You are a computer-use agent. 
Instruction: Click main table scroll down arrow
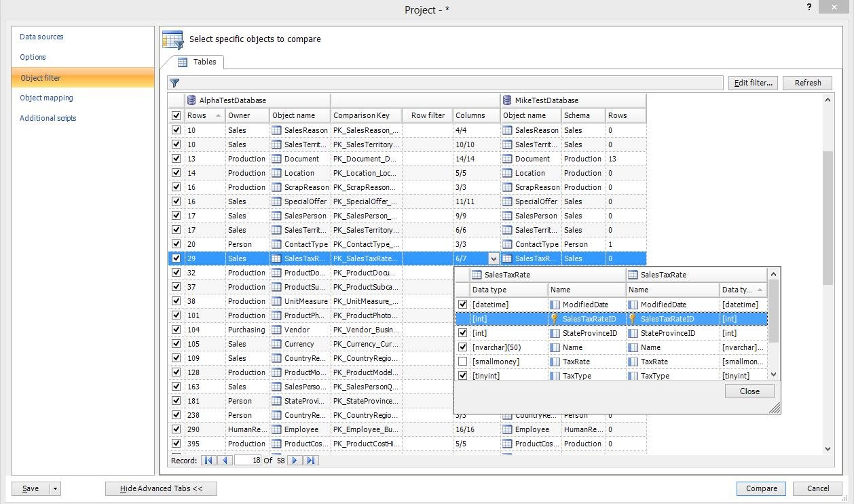(x=828, y=448)
